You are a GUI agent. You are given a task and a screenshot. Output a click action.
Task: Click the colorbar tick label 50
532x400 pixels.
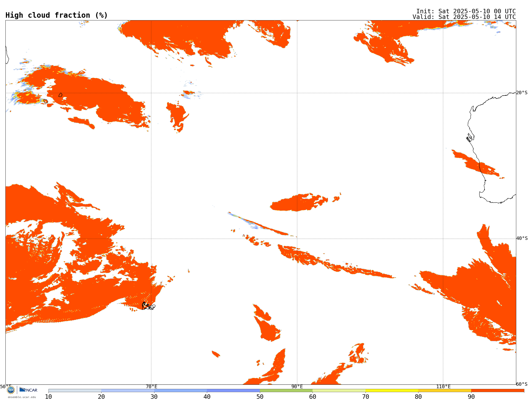tap(260, 397)
